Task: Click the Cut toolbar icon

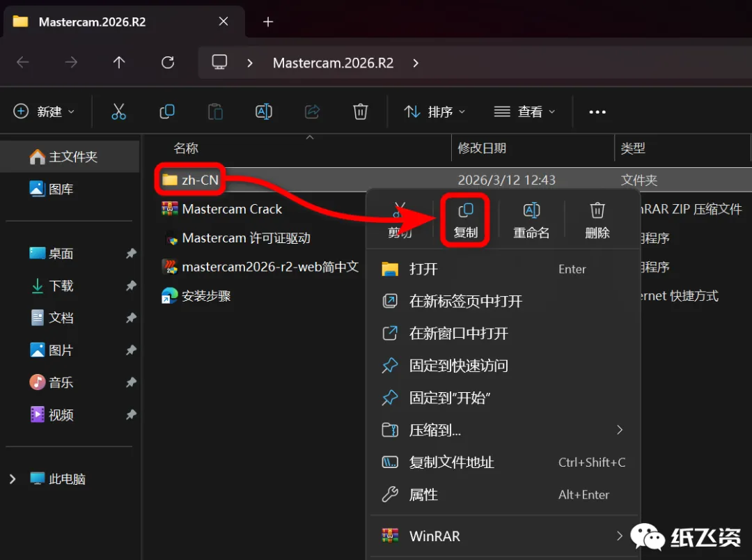Action: 118,112
